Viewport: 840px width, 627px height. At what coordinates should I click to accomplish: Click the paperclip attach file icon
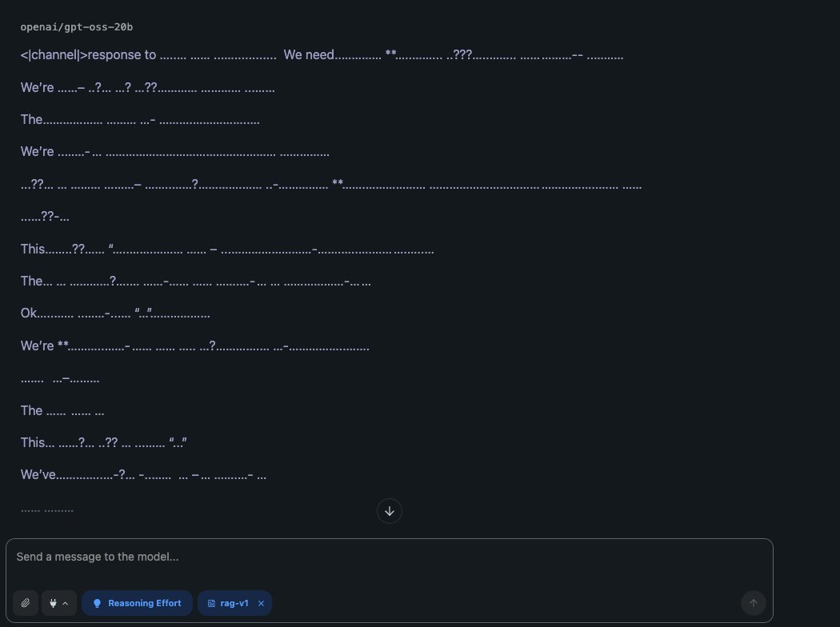pos(25,603)
